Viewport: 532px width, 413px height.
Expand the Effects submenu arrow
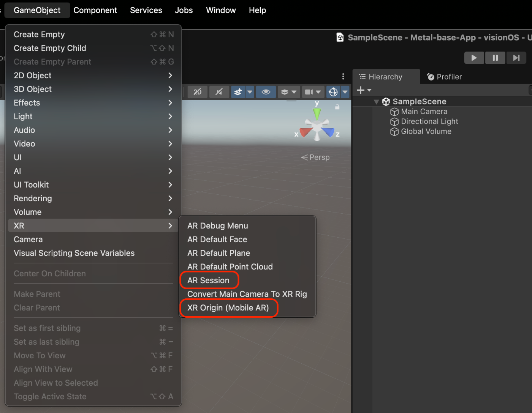point(170,103)
